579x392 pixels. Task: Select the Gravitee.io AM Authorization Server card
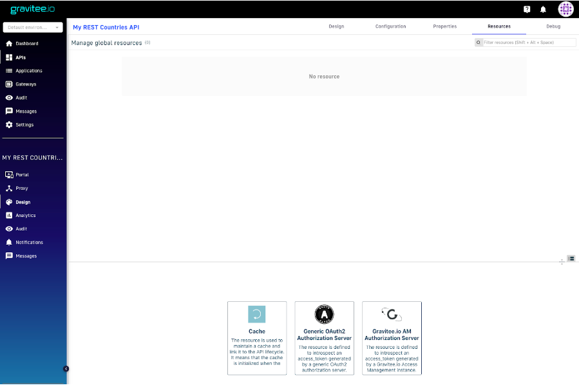coord(392,337)
